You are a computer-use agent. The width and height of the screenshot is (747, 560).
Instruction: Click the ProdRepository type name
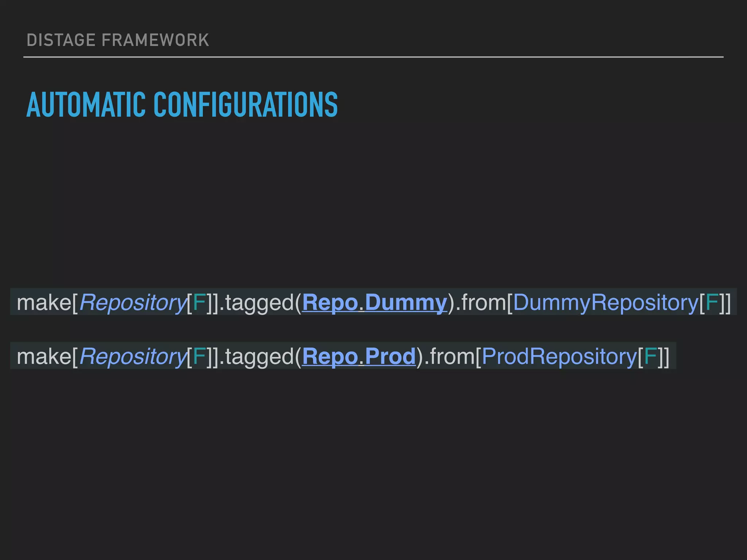[x=559, y=356]
